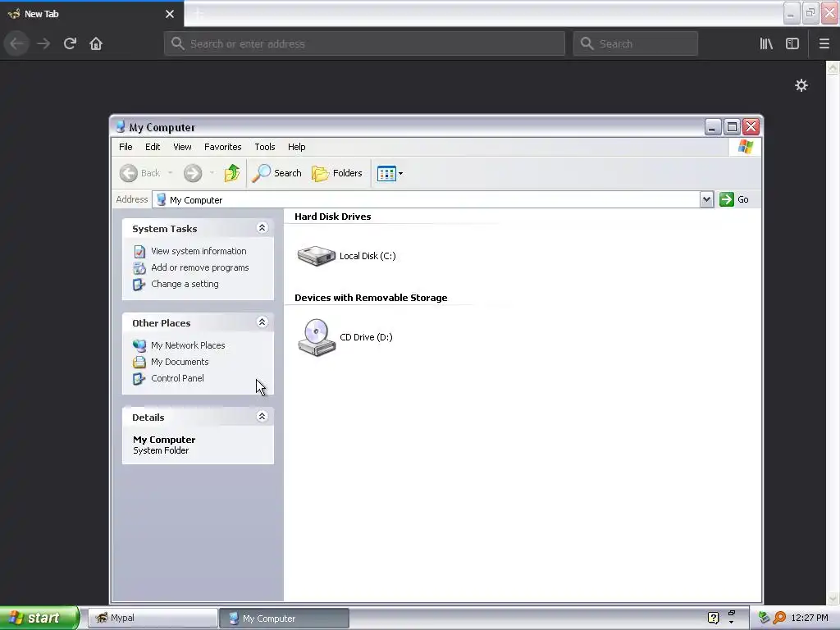This screenshot has height=630, width=840.
Task: Open the Forward history dropdown arrow
Action: 212,173
